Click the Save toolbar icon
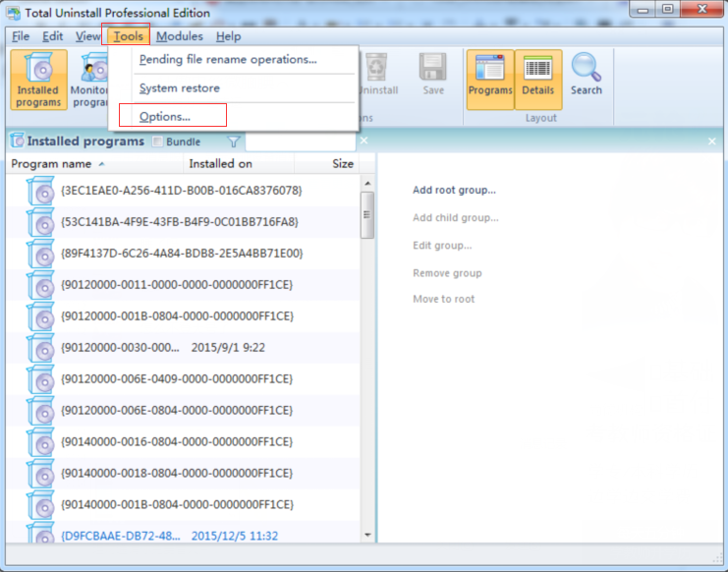Image resolution: width=728 pixels, height=572 pixels. pyautogui.click(x=433, y=75)
